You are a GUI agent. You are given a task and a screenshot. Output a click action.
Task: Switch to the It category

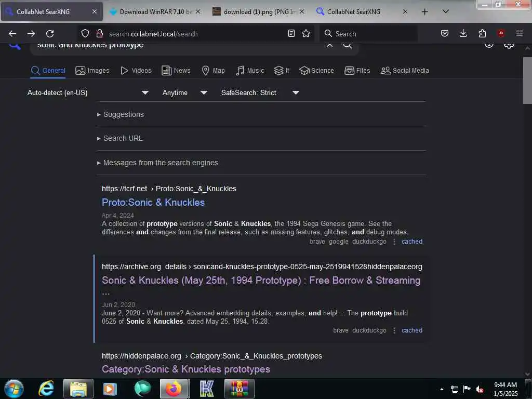point(282,71)
